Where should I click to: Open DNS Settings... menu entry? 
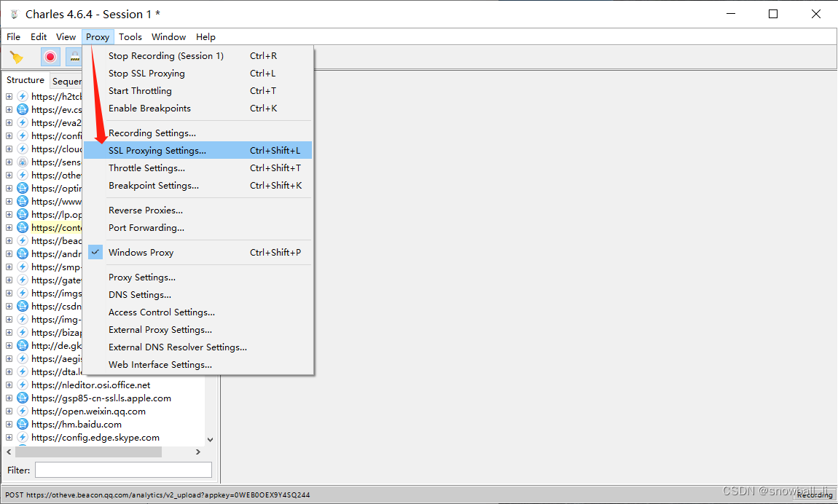[x=197, y=295]
